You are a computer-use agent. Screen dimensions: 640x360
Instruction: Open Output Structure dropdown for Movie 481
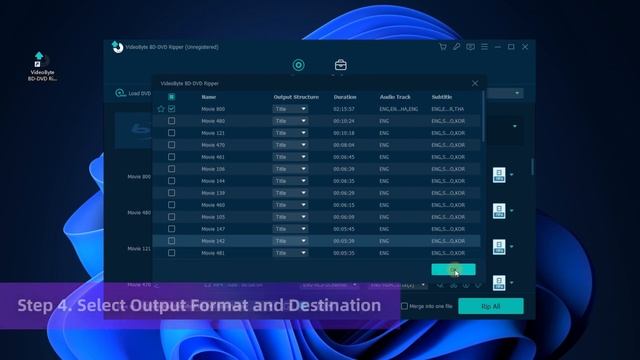click(290, 253)
